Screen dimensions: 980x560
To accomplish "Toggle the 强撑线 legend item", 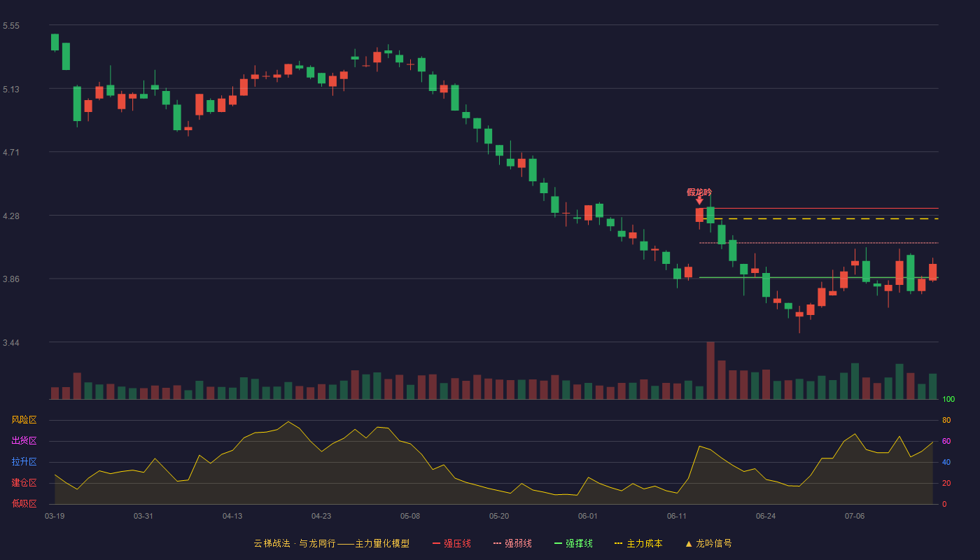I will click(573, 543).
